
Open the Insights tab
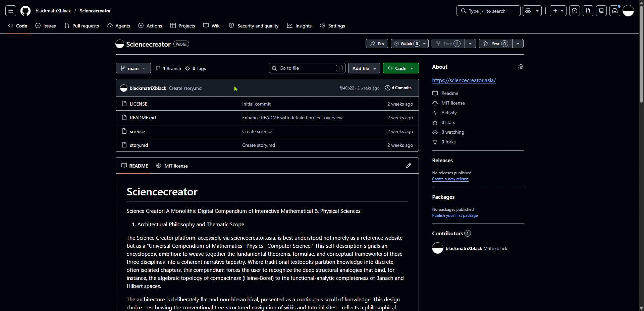(x=300, y=26)
